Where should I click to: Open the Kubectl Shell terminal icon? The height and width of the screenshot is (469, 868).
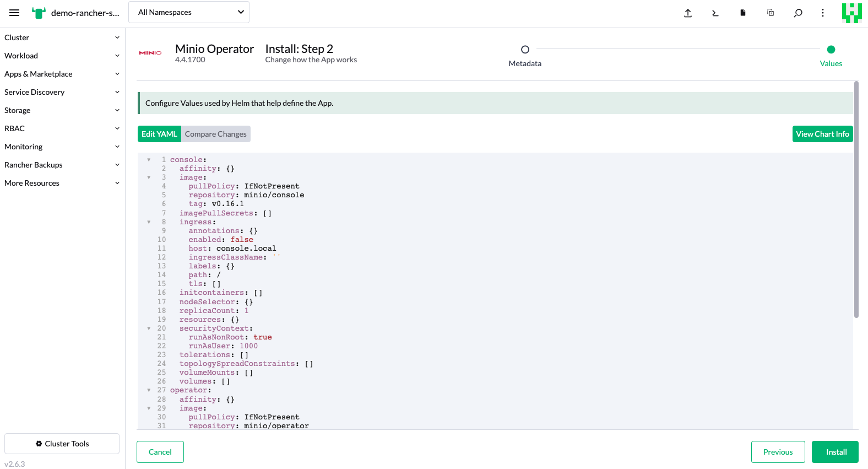[715, 13]
